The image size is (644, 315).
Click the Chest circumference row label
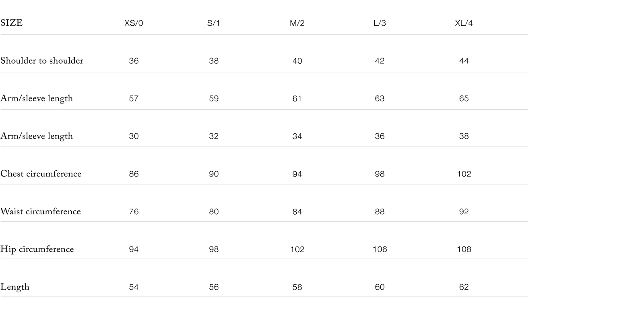pos(41,174)
